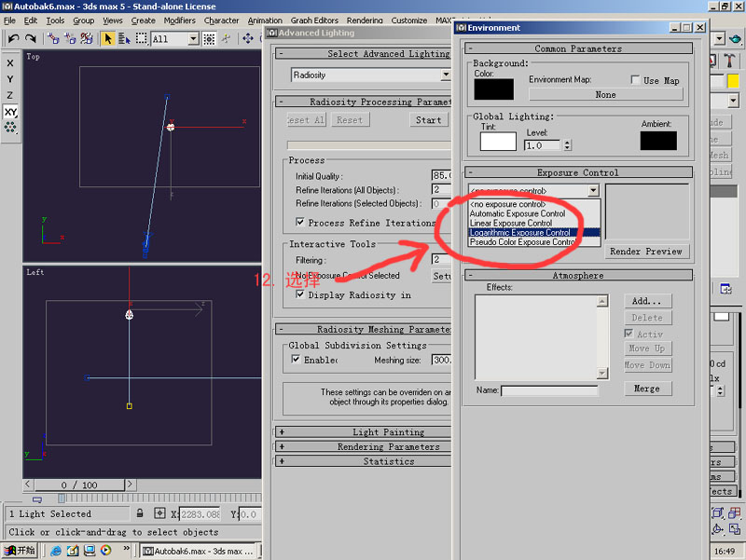This screenshot has height=560, width=746.
Task: Launch Windows Media Player from quick launch
Action: click(105, 551)
